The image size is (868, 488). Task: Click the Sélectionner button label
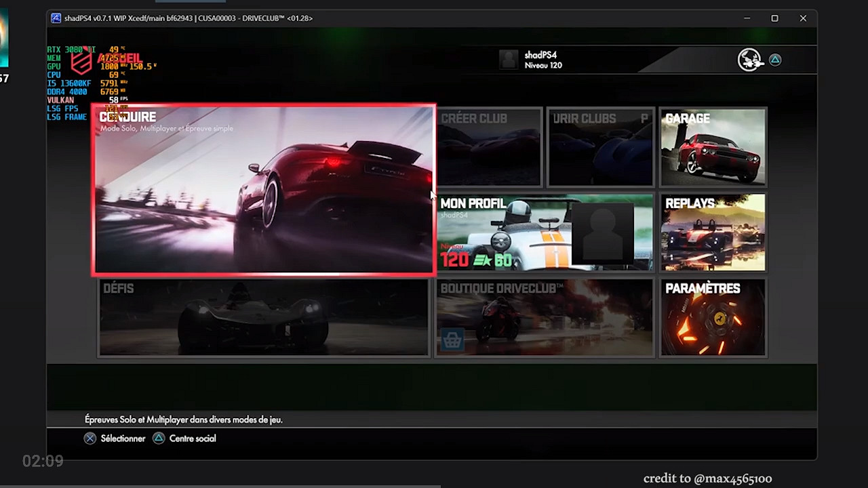[123, 439]
